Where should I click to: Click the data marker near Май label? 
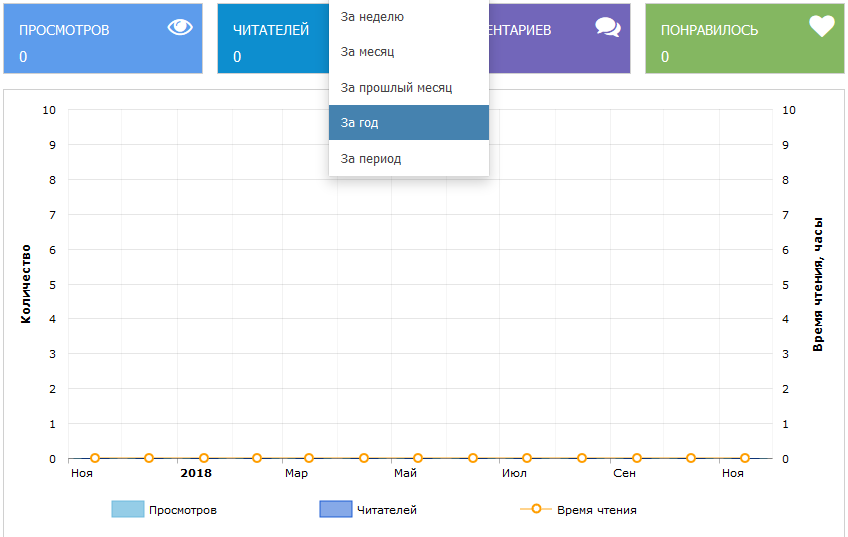click(418, 458)
